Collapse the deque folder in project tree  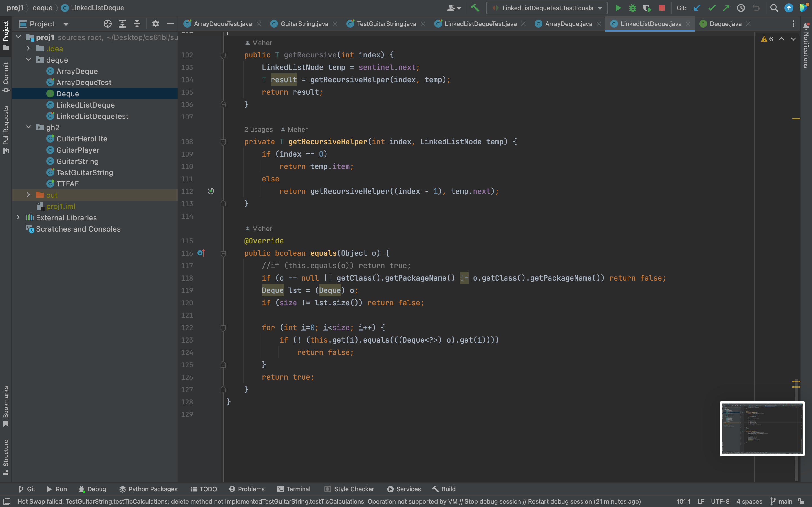[x=28, y=60]
